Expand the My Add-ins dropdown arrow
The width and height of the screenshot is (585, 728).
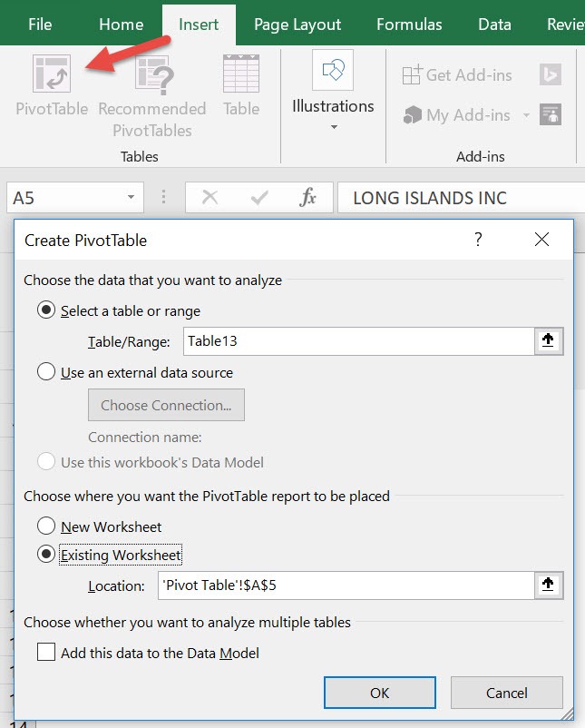tap(526, 114)
